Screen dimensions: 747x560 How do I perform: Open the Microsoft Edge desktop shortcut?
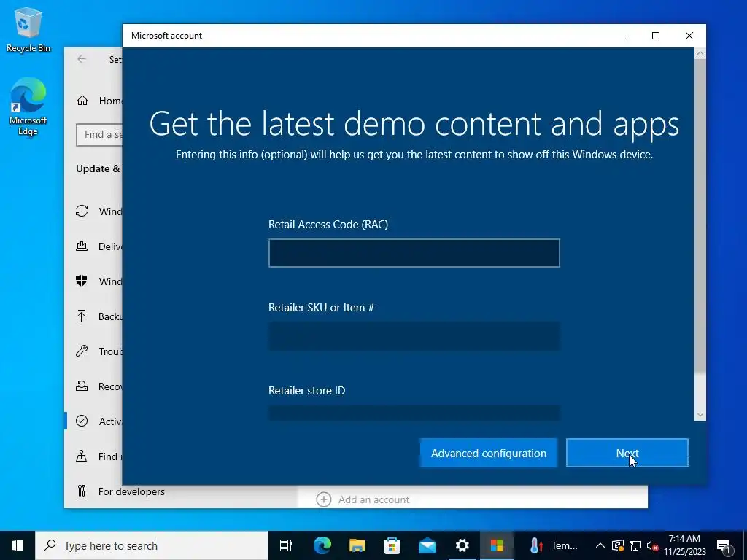click(x=28, y=106)
